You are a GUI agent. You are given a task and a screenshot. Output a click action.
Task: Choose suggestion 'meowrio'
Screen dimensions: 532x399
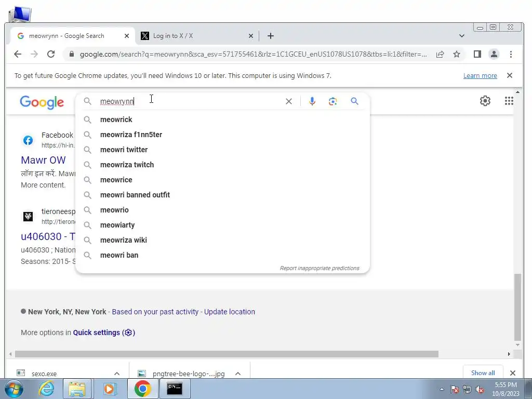coord(222,210)
